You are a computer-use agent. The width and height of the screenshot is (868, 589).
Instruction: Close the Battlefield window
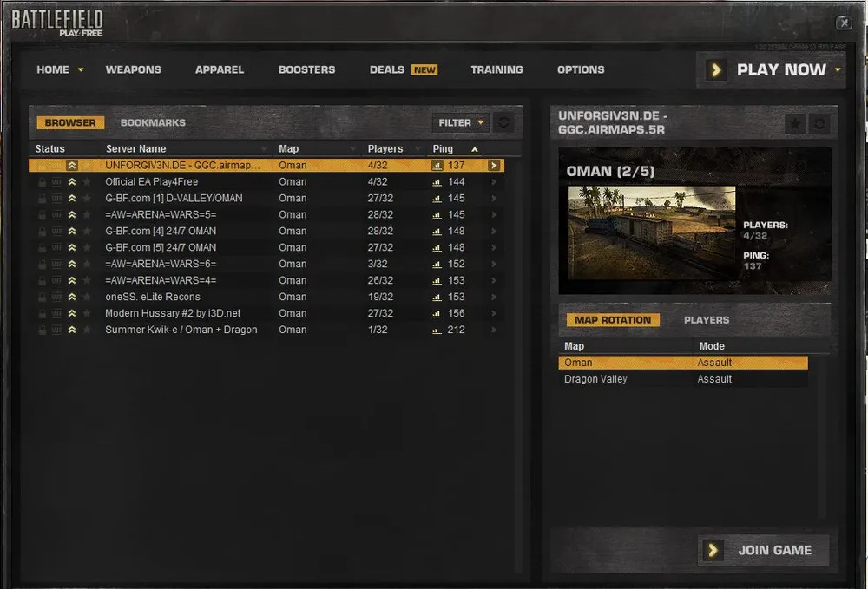coord(844,23)
